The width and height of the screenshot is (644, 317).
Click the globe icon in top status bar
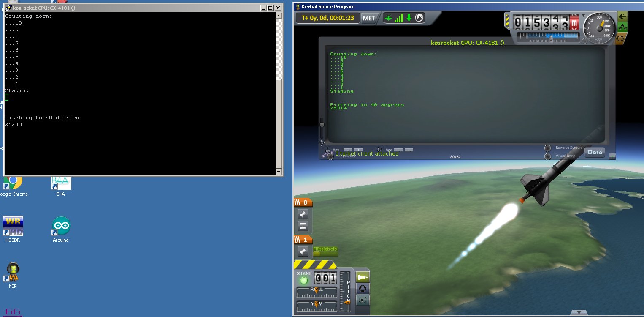[419, 18]
